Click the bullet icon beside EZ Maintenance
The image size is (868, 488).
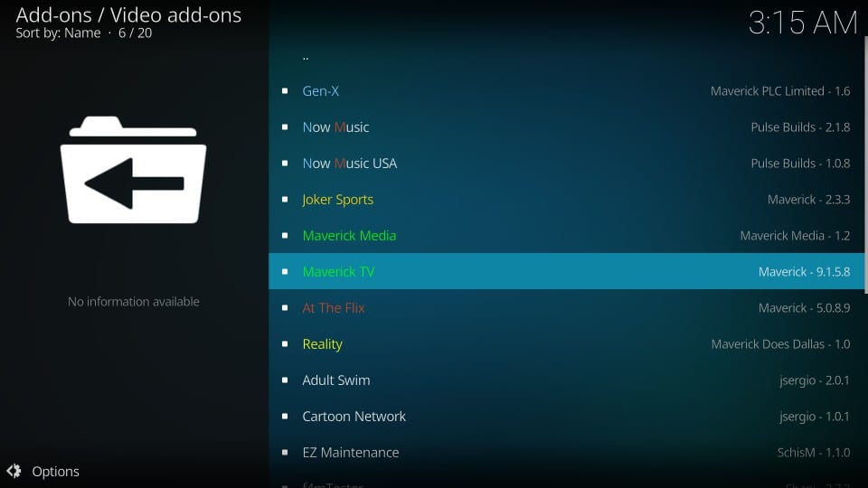coord(285,452)
